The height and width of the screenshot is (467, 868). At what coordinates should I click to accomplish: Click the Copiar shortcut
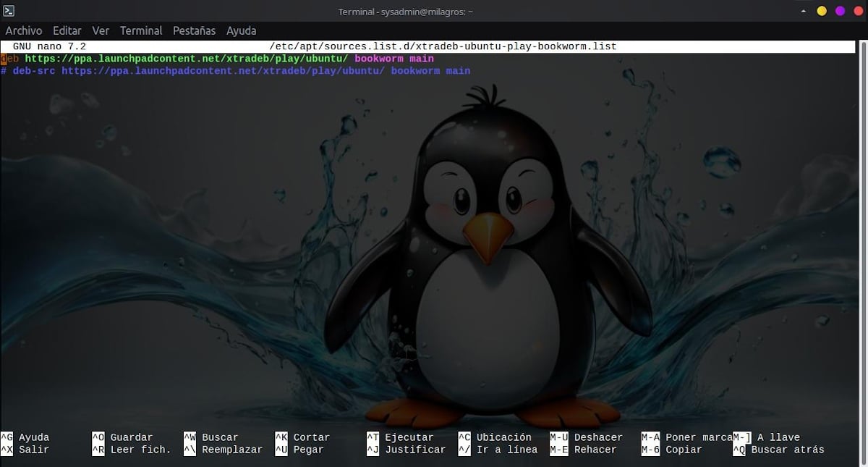coord(681,449)
